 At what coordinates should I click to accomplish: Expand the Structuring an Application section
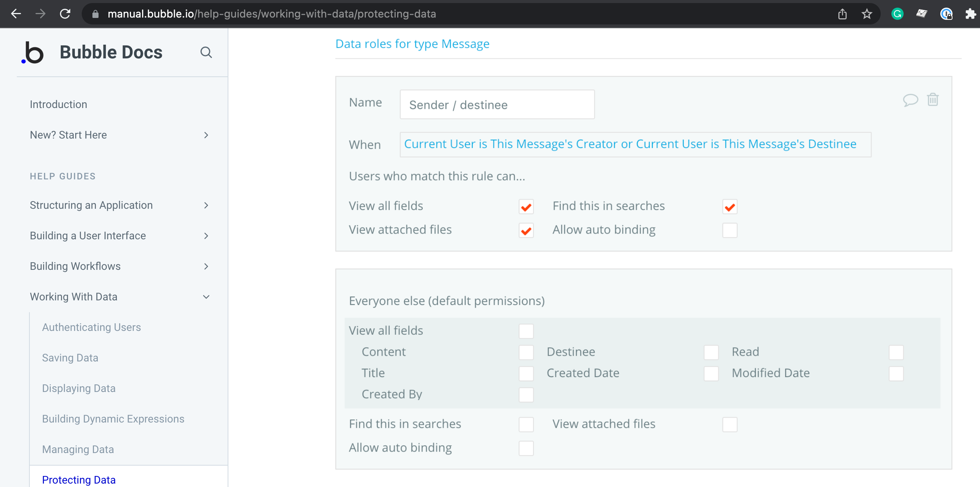tap(206, 205)
